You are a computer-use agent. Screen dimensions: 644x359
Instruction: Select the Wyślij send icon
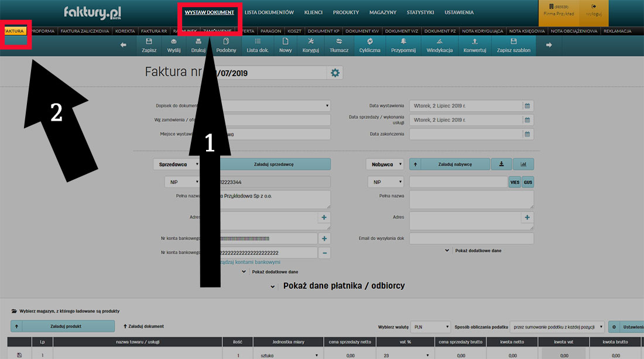click(174, 45)
